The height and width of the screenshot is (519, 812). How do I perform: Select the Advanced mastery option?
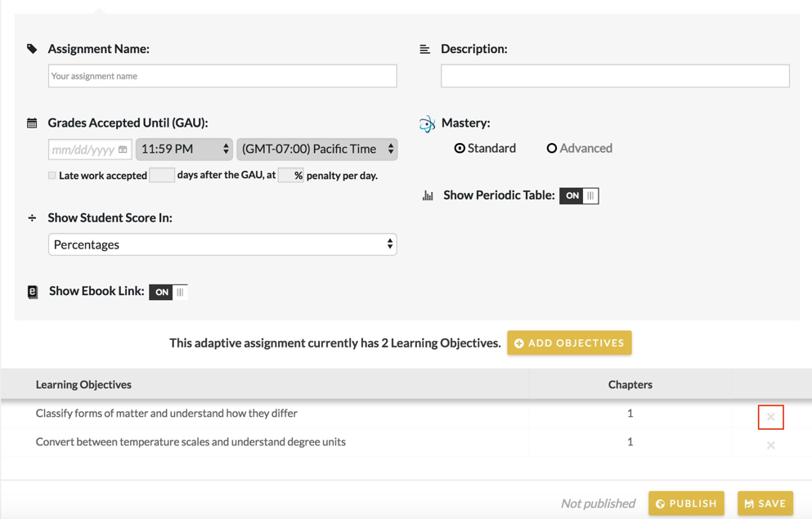coord(552,149)
